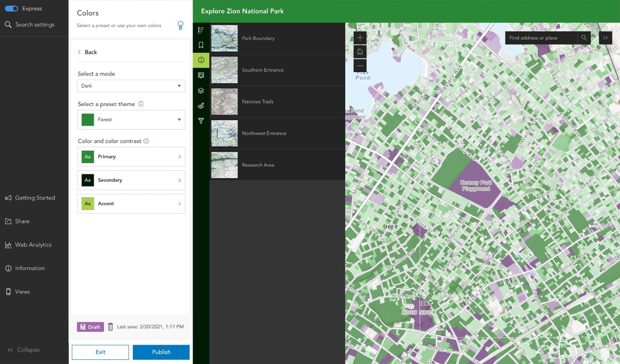Expand the Accent color settings

point(131,204)
